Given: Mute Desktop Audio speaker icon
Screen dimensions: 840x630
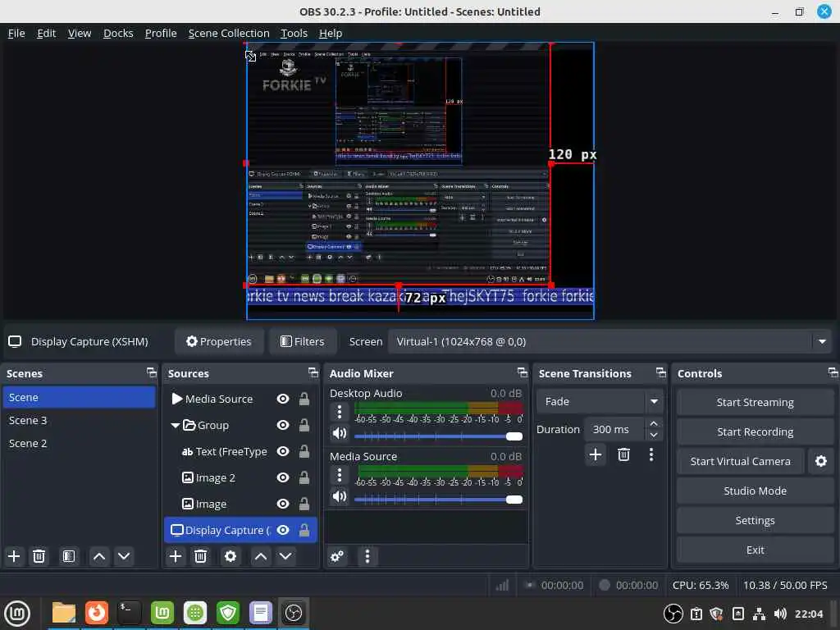Looking at the screenshot, I should [x=339, y=433].
